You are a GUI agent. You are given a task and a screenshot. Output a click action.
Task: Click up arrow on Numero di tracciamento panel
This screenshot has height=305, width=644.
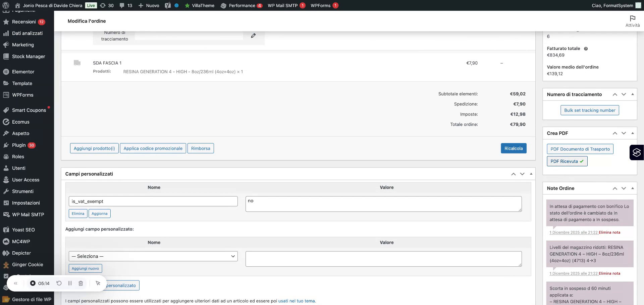[x=615, y=94]
